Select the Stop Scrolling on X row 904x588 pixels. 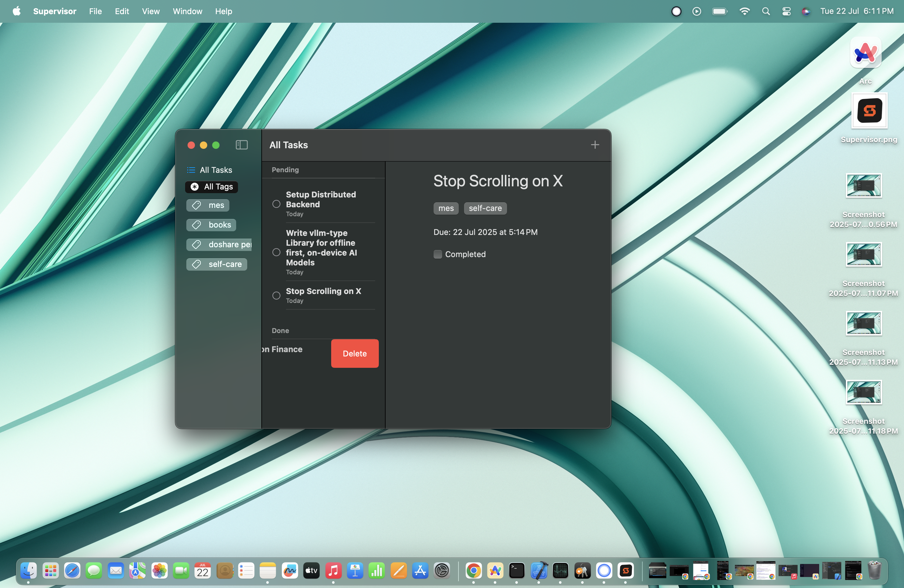(x=323, y=296)
